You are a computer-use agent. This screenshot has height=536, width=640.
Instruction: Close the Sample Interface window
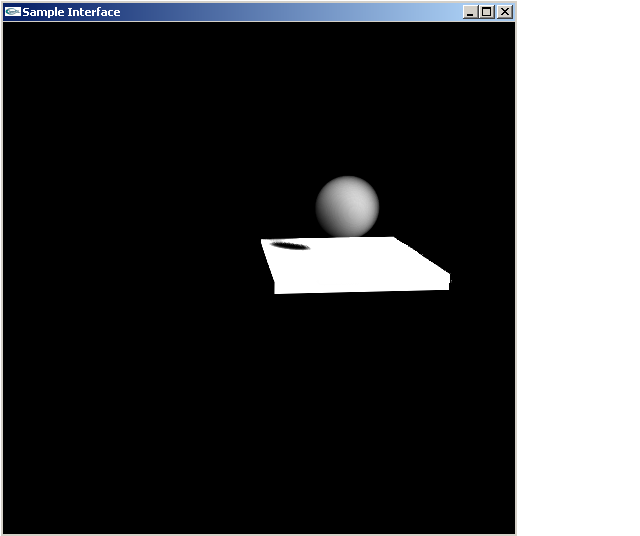tap(505, 12)
